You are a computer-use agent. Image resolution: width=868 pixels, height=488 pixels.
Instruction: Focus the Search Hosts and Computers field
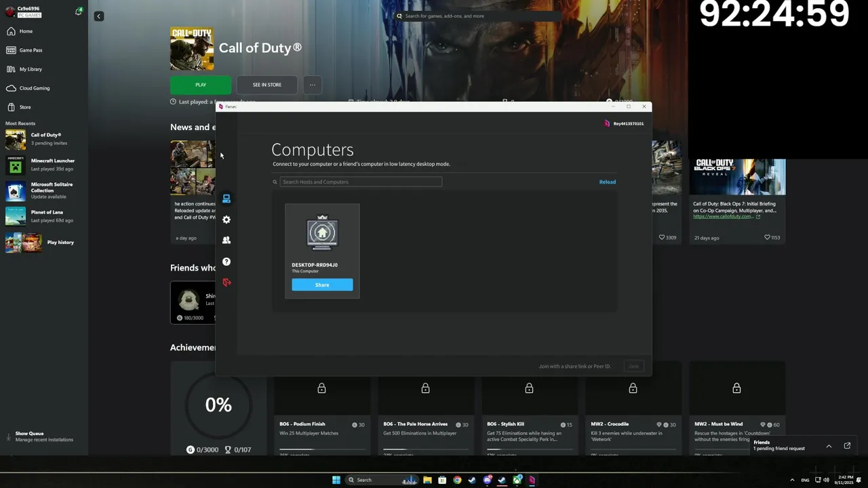click(361, 182)
